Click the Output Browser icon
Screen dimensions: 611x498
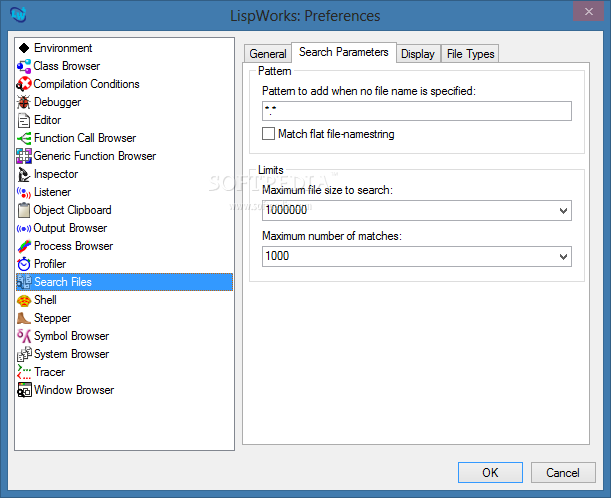(24, 228)
